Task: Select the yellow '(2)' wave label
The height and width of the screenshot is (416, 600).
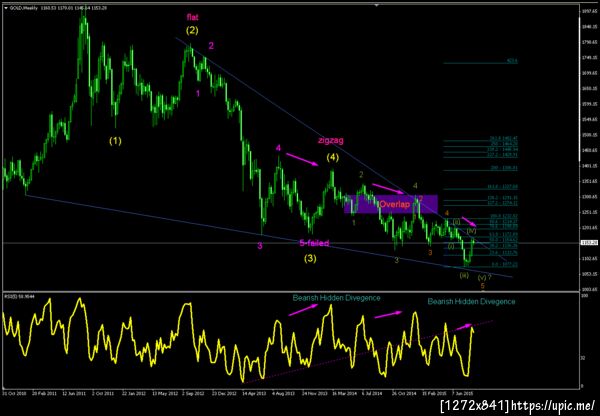Action: [192, 30]
